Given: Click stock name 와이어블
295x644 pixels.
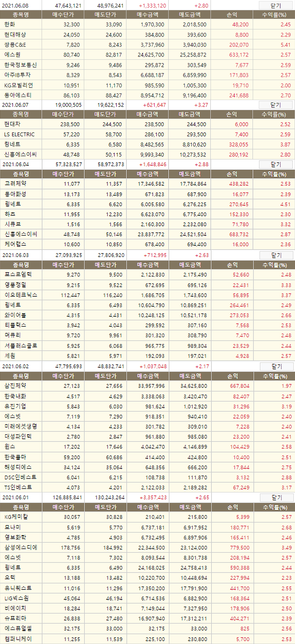Looking at the screenshot, I should click(15, 315).
